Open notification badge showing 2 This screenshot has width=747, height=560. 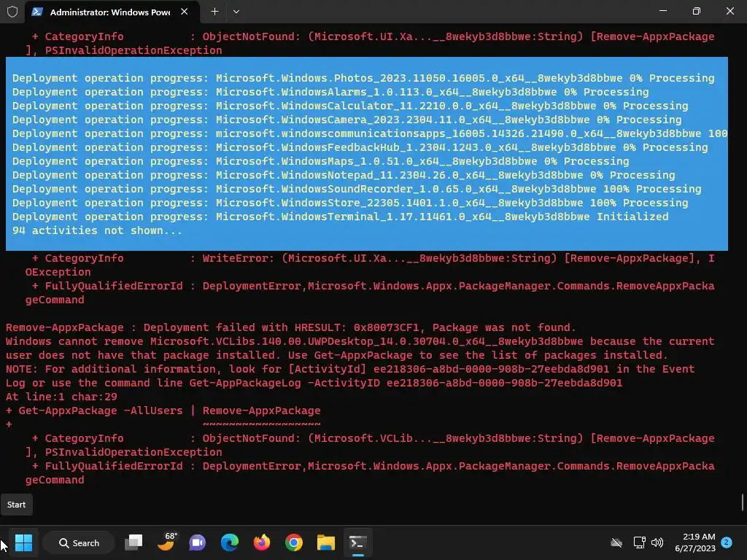[x=727, y=542]
